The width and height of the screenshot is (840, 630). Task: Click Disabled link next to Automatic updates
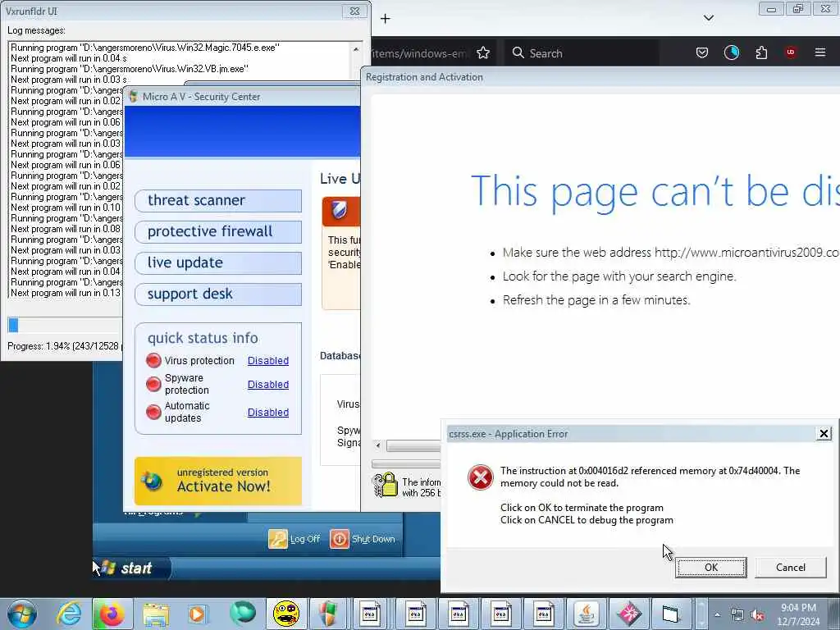(268, 412)
